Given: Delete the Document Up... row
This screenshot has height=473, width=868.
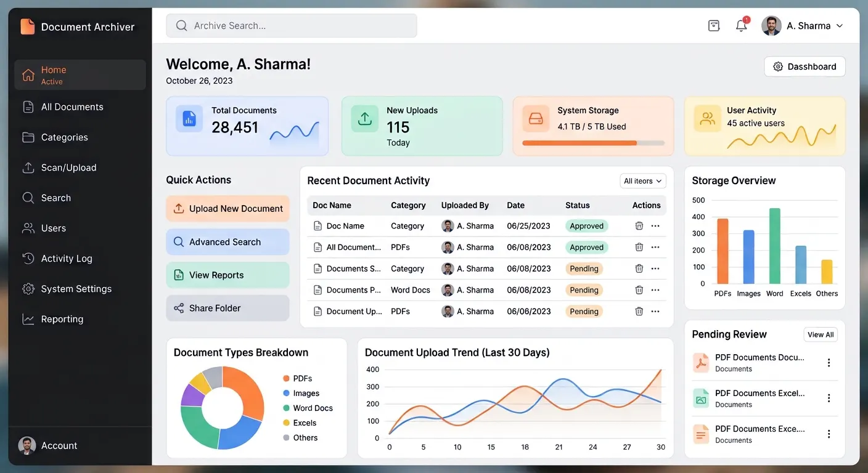Looking at the screenshot, I should point(639,311).
